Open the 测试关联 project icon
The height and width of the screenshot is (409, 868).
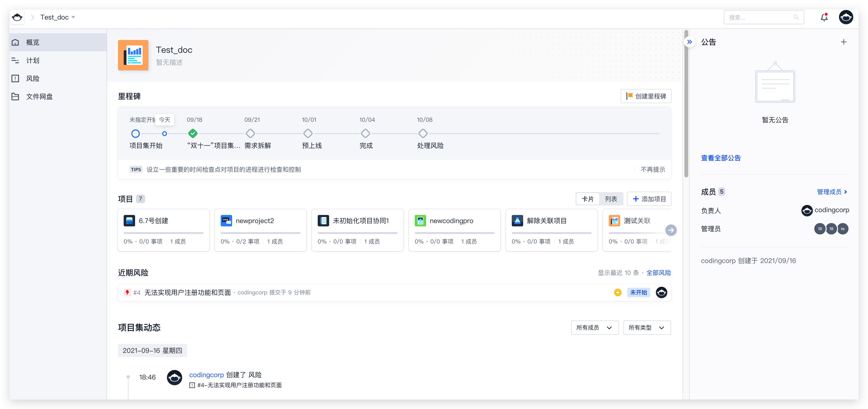[x=614, y=221]
